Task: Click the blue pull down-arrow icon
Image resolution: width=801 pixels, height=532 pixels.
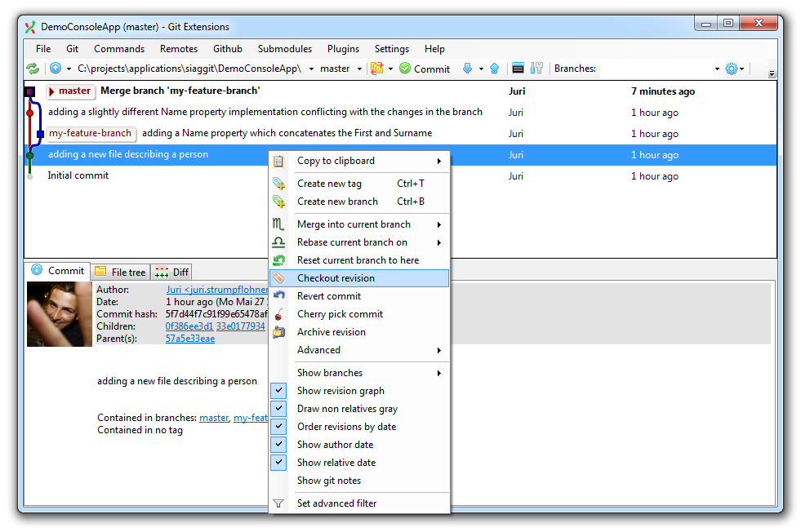Action: click(x=467, y=69)
